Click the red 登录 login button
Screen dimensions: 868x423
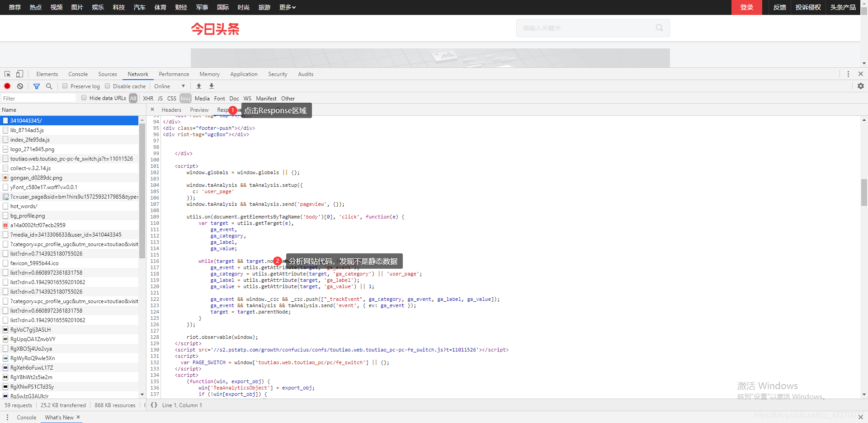(747, 7)
